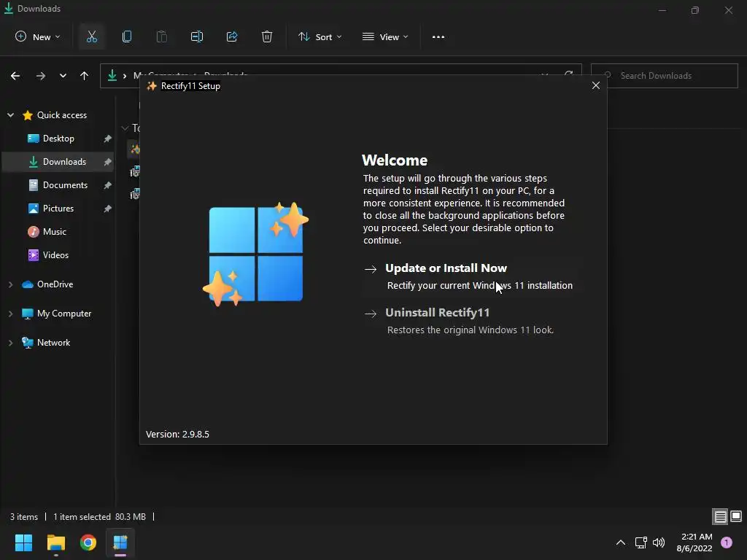The width and height of the screenshot is (747, 560).
Task: Unpin Documents using its pin icon
Action: pos(108,185)
